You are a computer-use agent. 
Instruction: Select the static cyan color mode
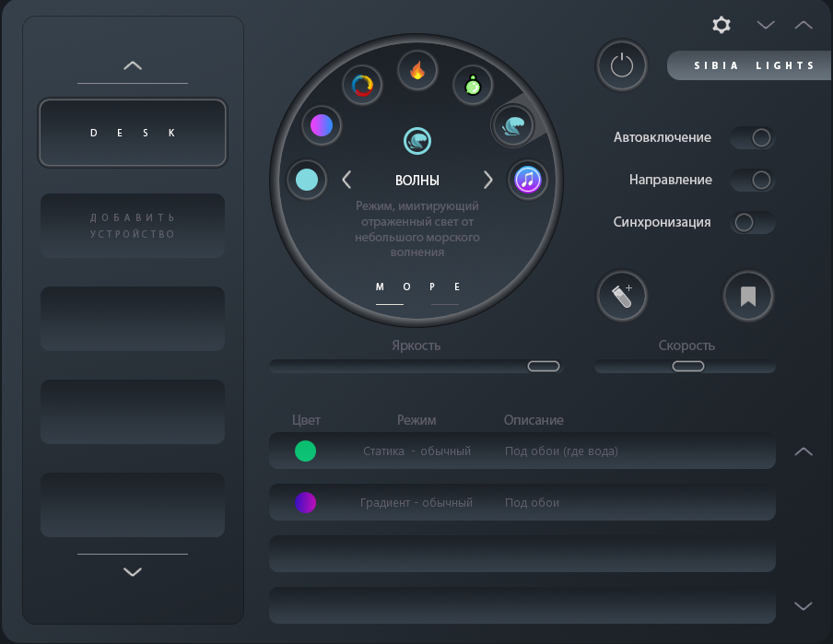pyautogui.click(x=307, y=180)
